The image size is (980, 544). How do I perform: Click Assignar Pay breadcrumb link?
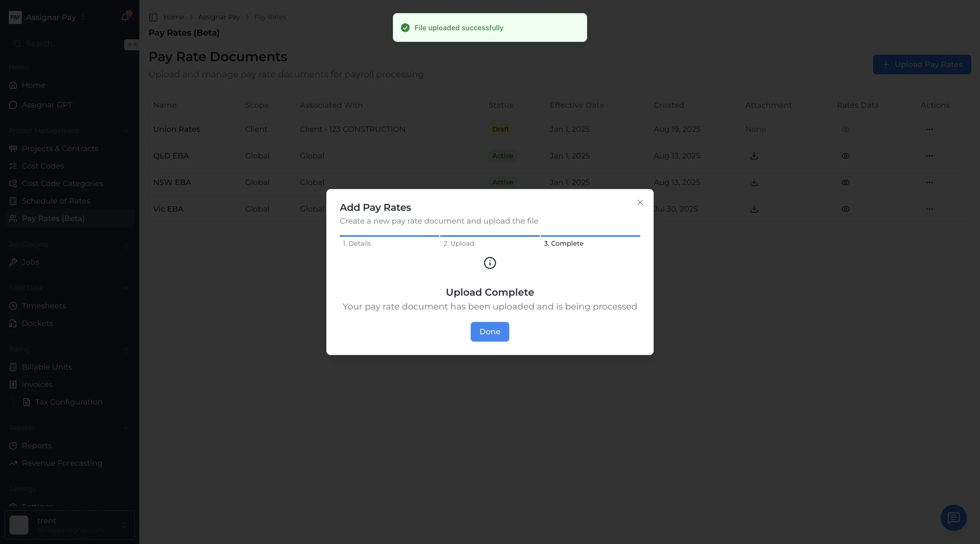click(x=219, y=17)
